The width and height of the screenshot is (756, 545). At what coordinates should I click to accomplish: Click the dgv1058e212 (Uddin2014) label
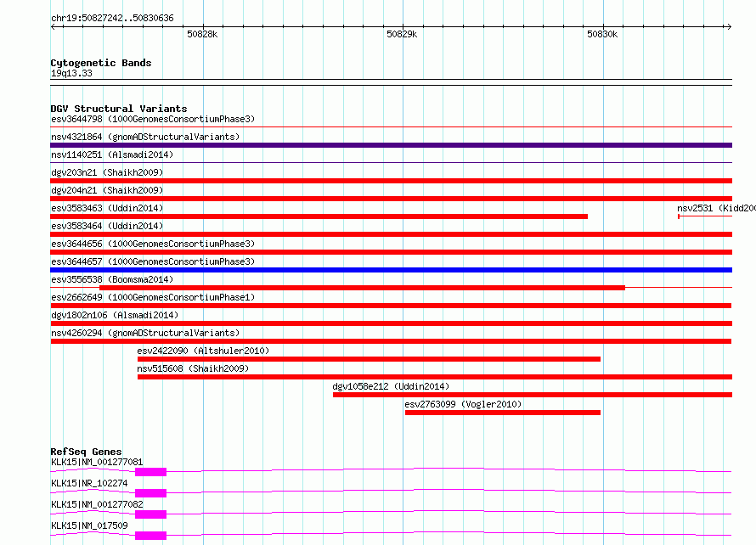pyautogui.click(x=391, y=386)
